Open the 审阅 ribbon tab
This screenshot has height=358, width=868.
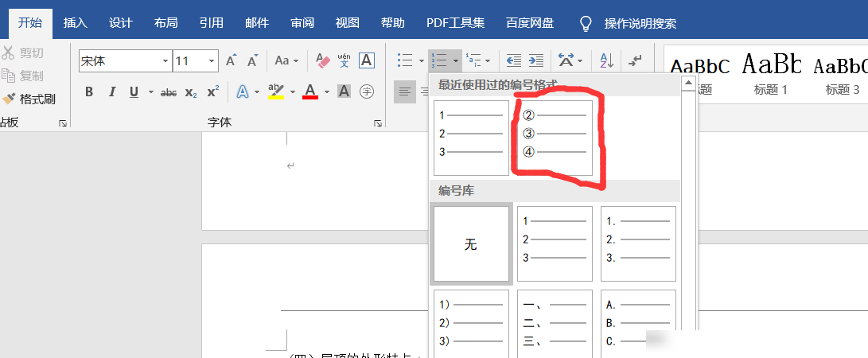(302, 23)
